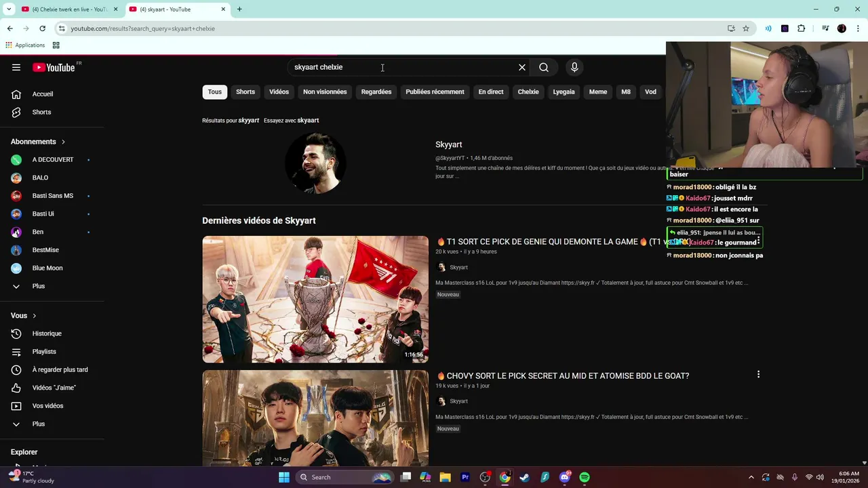Image resolution: width=868 pixels, height=488 pixels.
Task: Open Skyyart channel name under T1 video
Action: 458,268
